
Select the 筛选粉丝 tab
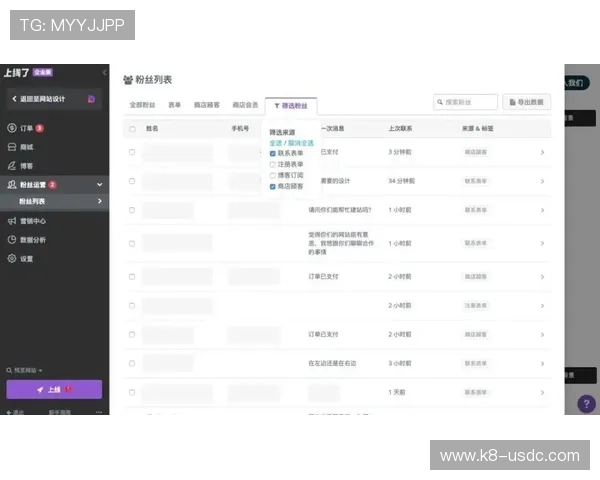(x=291, y=106)
